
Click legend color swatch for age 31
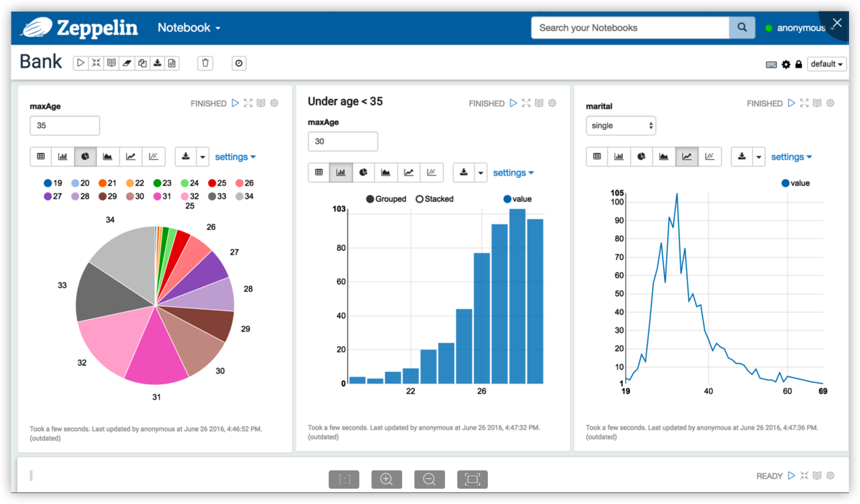[x=157, y=196]
